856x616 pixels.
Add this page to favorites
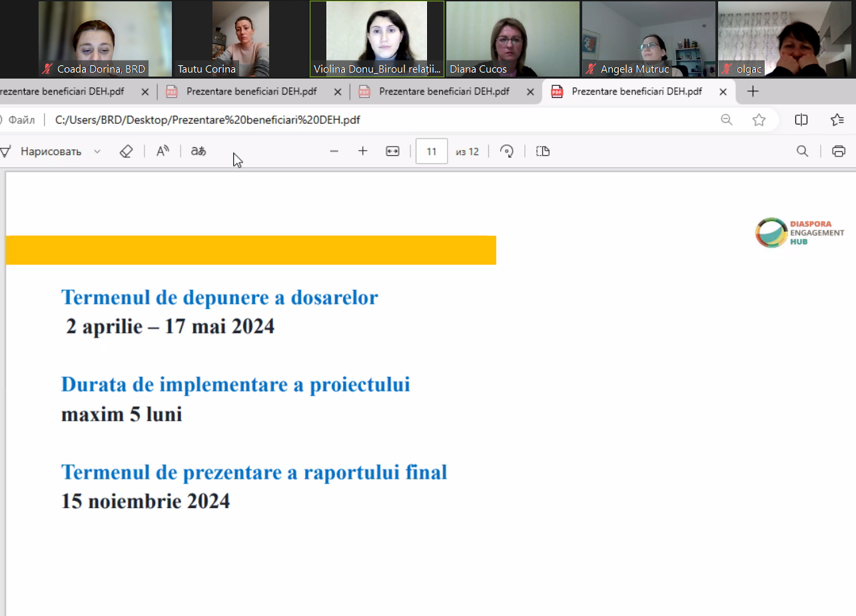(x=759, y=120)
